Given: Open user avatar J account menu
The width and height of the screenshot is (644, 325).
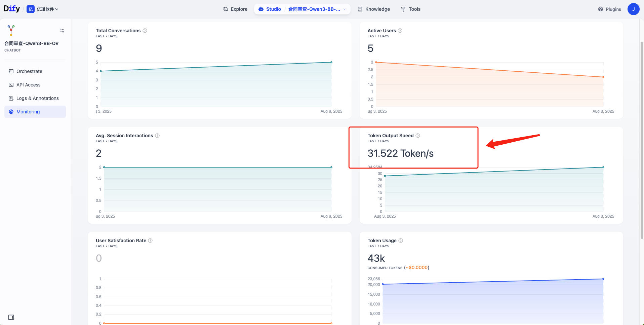Looking at the screenshot, I should 633,9.
